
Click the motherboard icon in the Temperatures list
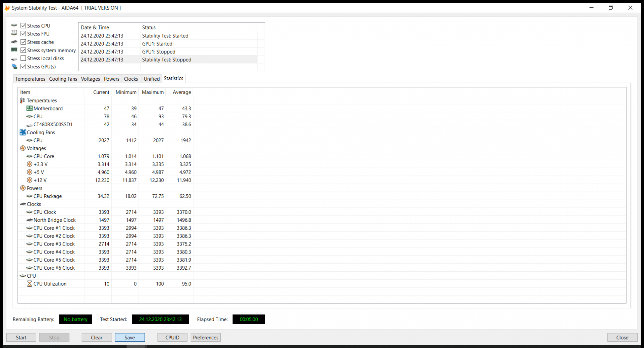(x=30, y=108)
